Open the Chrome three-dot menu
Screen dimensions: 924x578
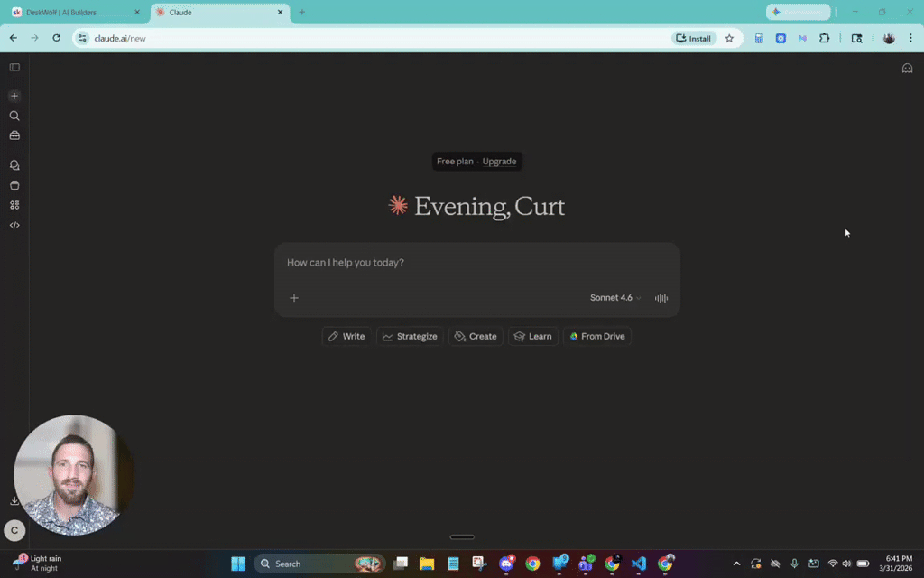point(910,38)
